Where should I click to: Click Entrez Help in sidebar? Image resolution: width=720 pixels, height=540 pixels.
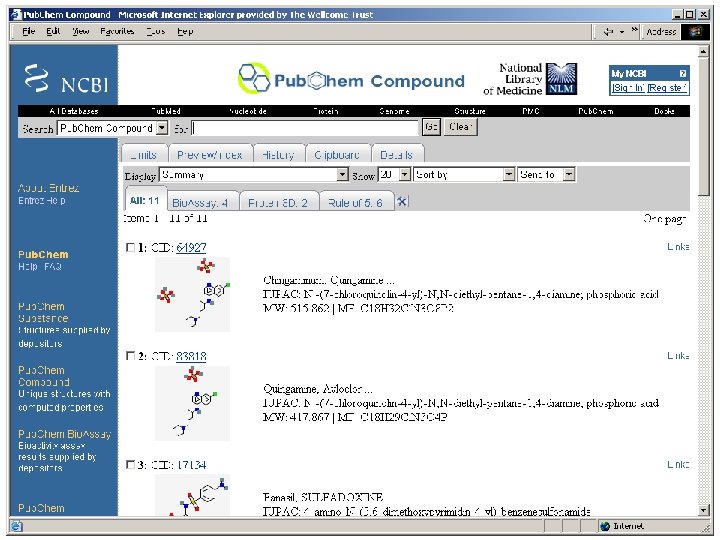[x=42, y=201]
